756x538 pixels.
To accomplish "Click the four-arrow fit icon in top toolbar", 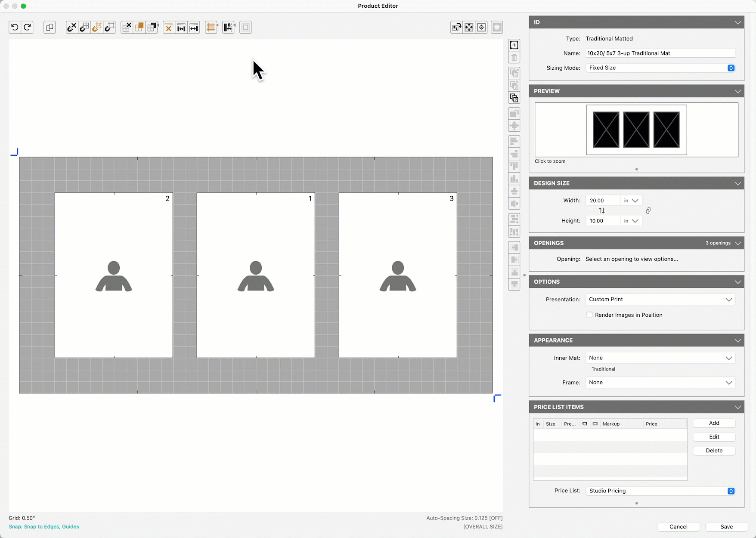I will pos(469,27).
